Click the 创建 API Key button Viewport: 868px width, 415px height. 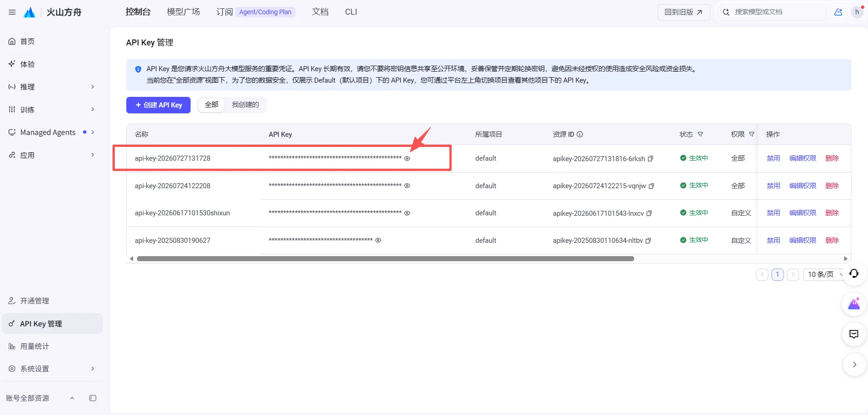click(x=158, y=105)
